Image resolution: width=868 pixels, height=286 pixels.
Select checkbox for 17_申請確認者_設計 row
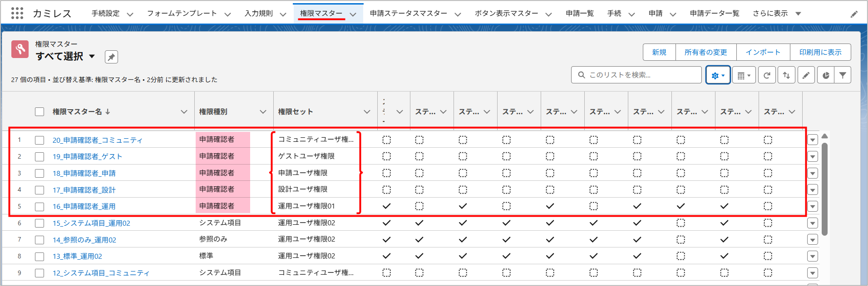(39, 190)
